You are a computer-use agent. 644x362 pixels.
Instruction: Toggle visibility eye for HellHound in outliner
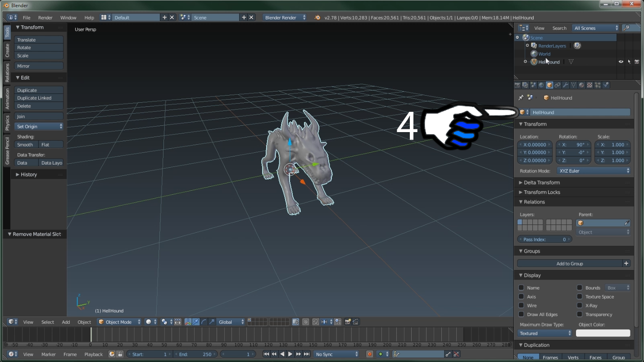pos(621,62)
